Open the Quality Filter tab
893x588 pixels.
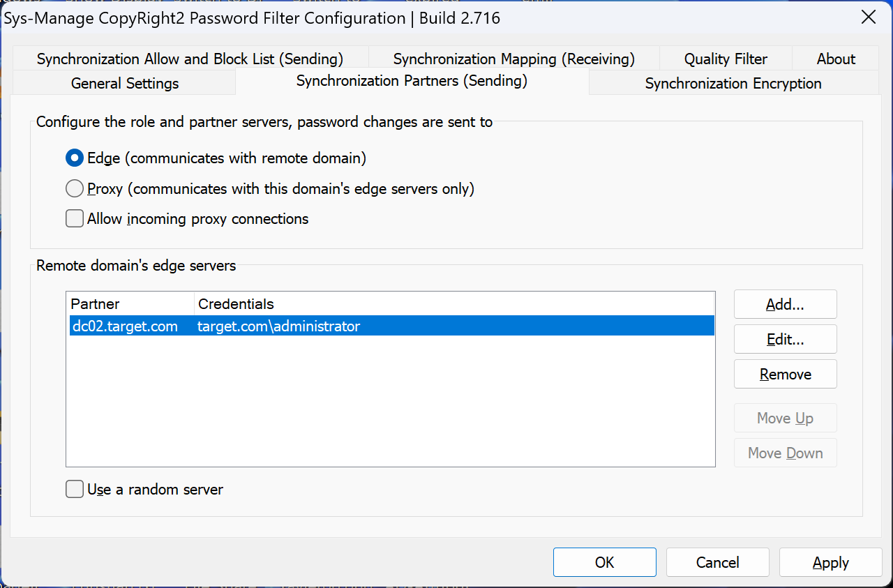point(726,59)
